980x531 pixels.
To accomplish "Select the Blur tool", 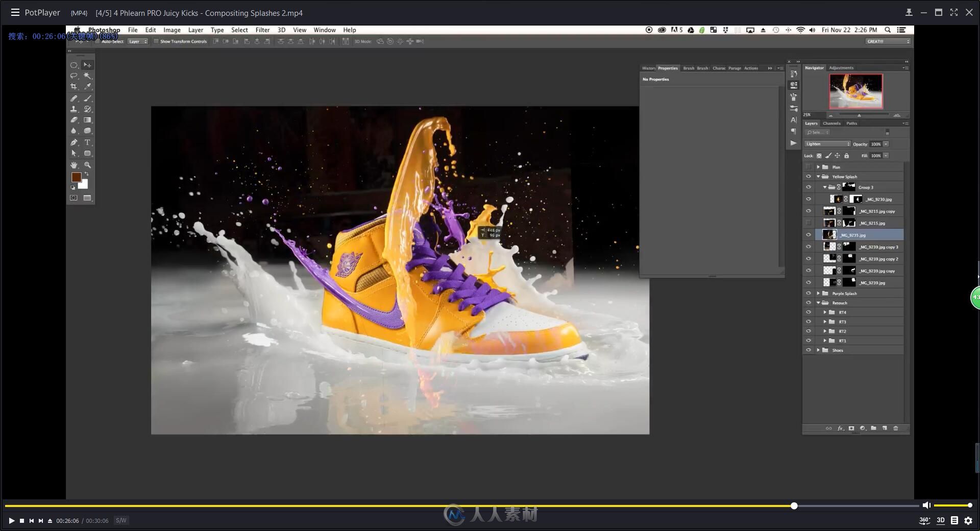I will tap(74, 131).
